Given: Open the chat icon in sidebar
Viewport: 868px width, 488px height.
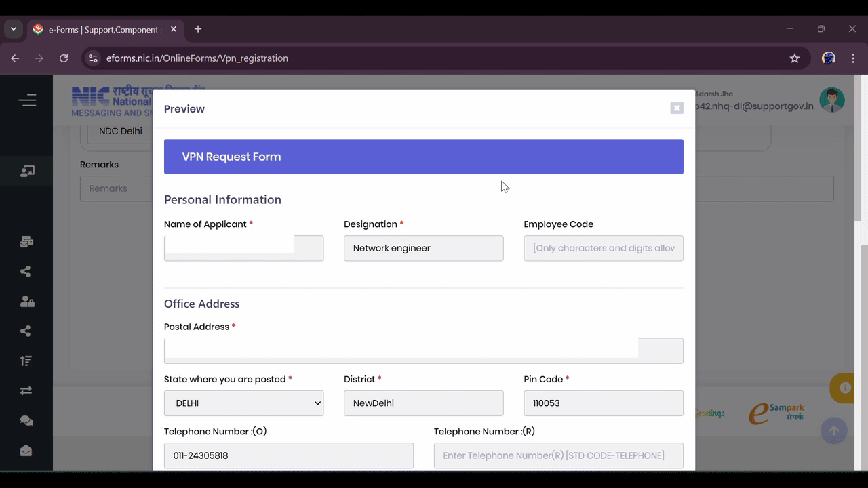Looking at the screenshot, I should coord(27,420).
